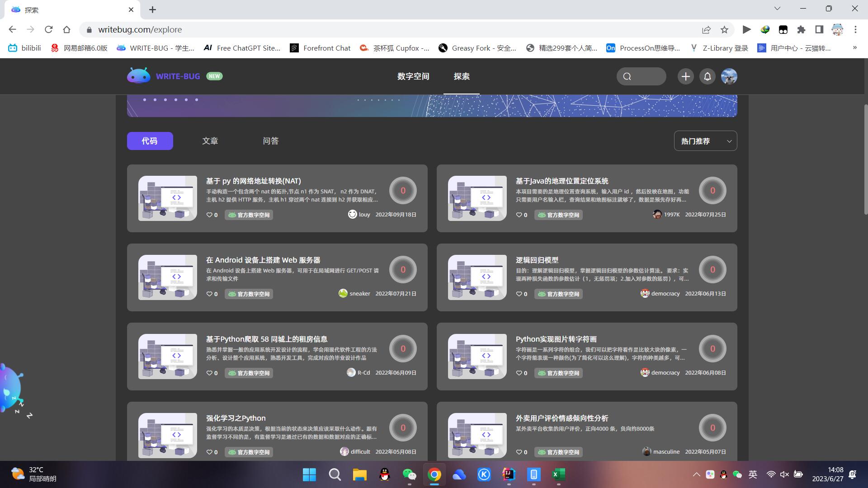The image size is (868, 488).
Task: Click the add/plus icon button
Action: click(685, 76)
